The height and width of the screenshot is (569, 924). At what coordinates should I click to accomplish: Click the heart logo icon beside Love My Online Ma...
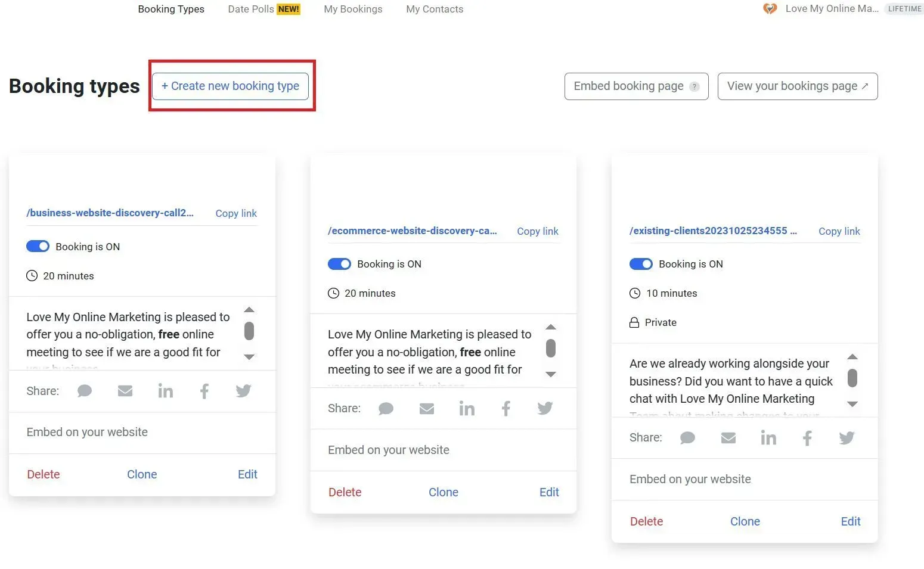(x=770, y=9)
